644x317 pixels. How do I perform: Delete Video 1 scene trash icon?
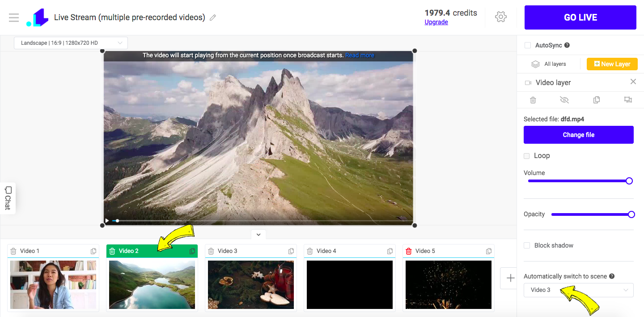[13, 251]
